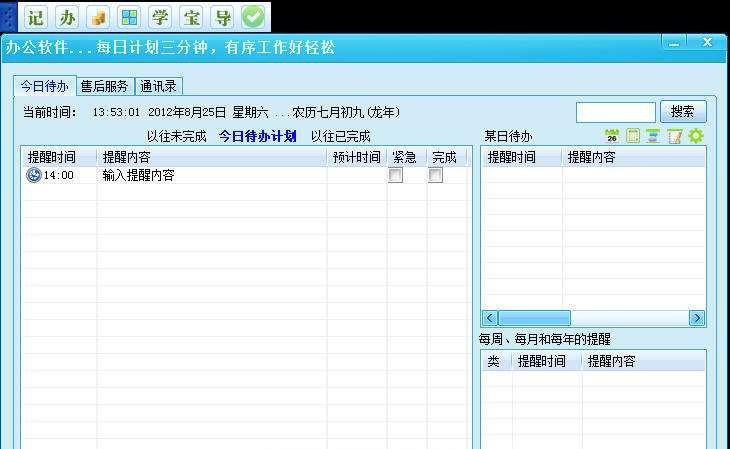Click the 提醒内容 header in recurring reminders
The height and width of the screenshot is (449, 730).
coord(643,361)
